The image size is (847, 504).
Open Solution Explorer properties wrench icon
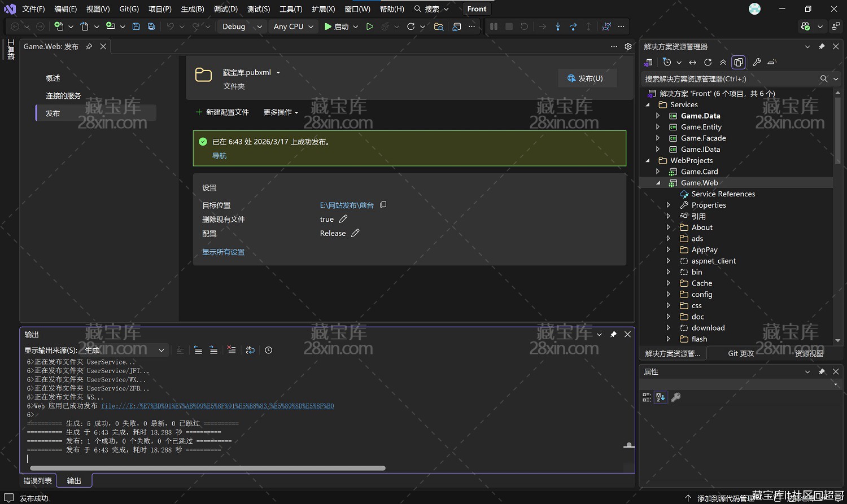tap(757, 62)
